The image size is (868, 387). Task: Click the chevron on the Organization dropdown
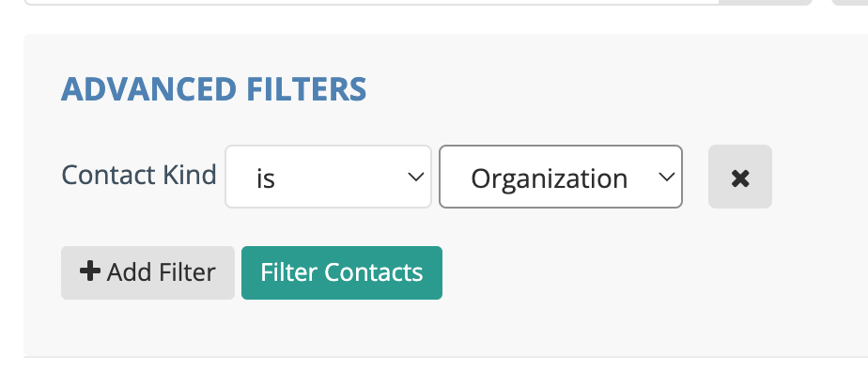pos(666,177)
